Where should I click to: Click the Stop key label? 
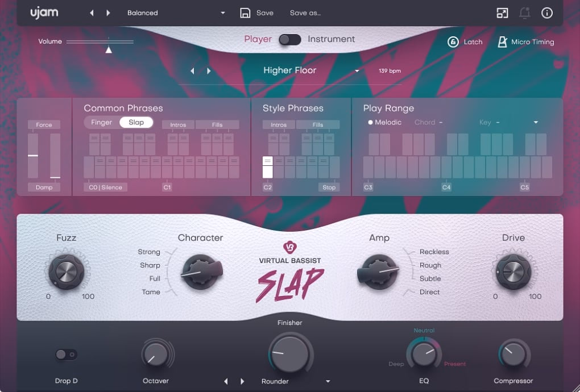coord(329,187)
